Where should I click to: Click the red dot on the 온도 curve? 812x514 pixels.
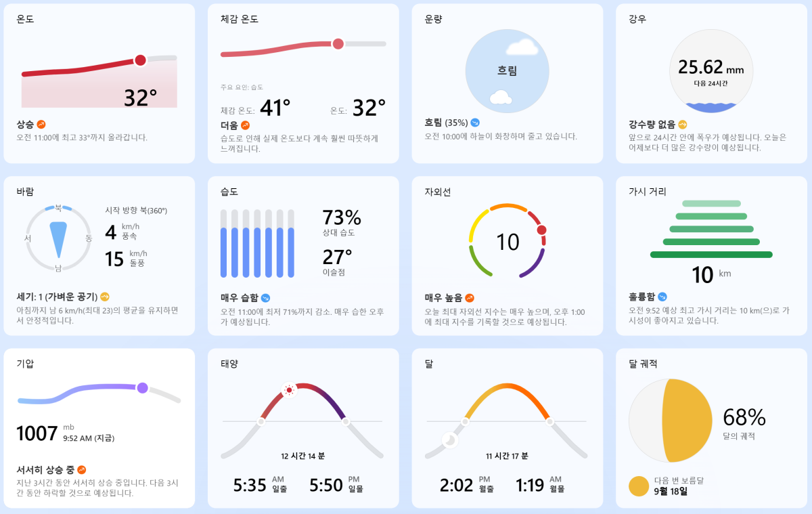(140, 60)
